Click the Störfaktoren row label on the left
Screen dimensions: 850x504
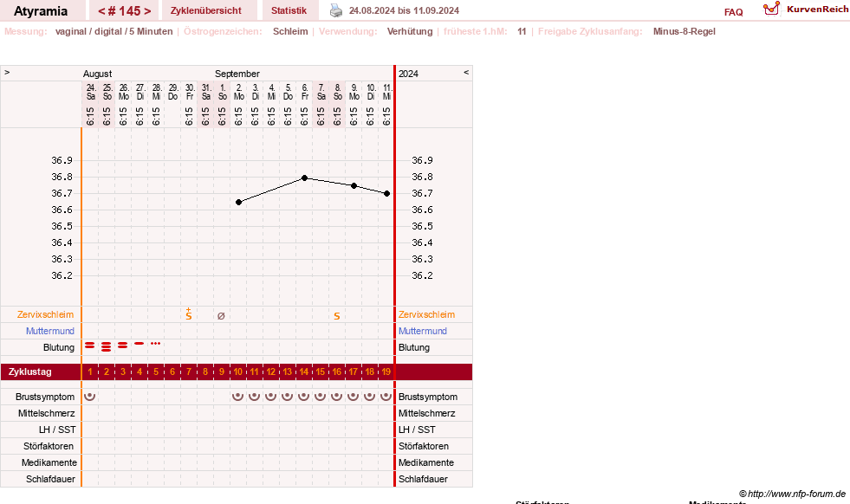[49, 447]
